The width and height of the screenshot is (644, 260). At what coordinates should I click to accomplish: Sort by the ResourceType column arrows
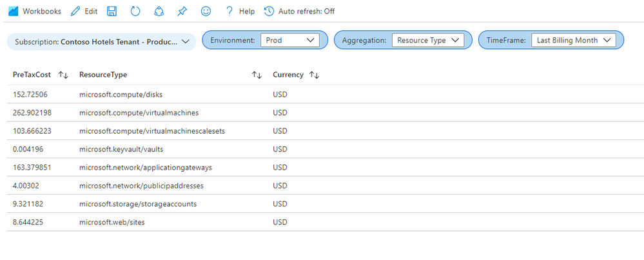click(257, 75)
